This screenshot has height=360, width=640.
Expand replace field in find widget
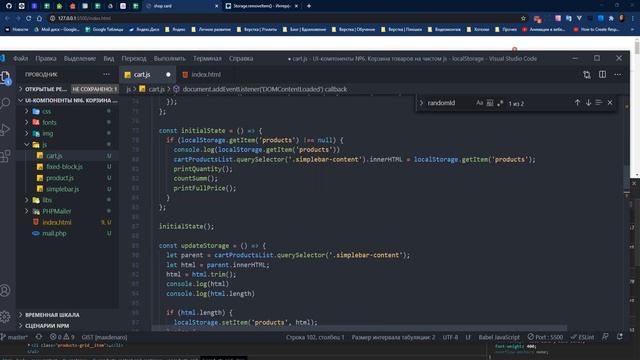(x=421, y=103)
